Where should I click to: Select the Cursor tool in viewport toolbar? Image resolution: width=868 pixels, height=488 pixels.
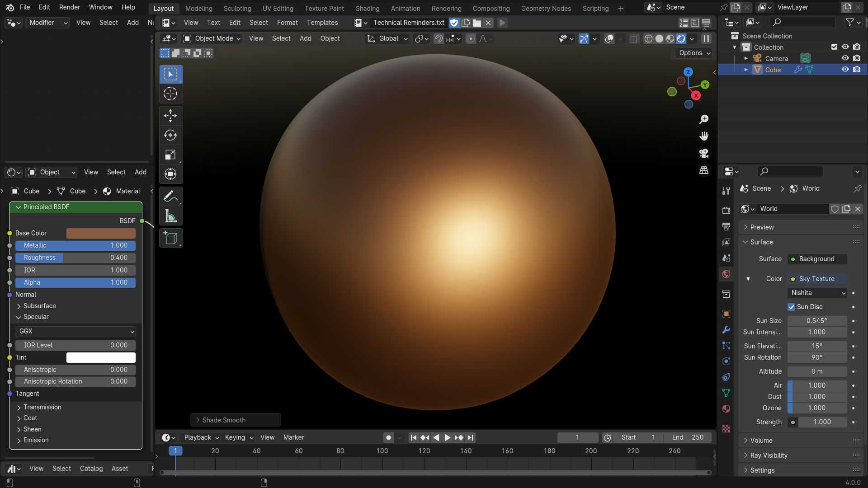pos(170,94)
